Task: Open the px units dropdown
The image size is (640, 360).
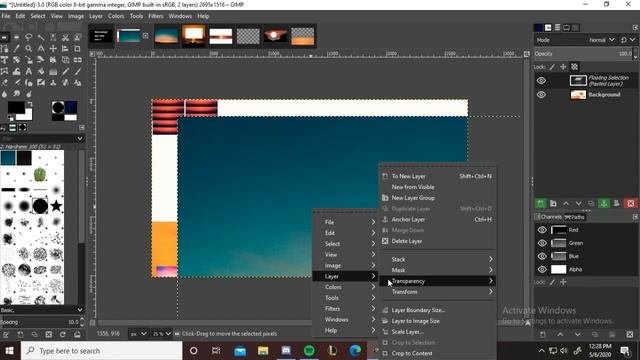Action: (138, 333)
